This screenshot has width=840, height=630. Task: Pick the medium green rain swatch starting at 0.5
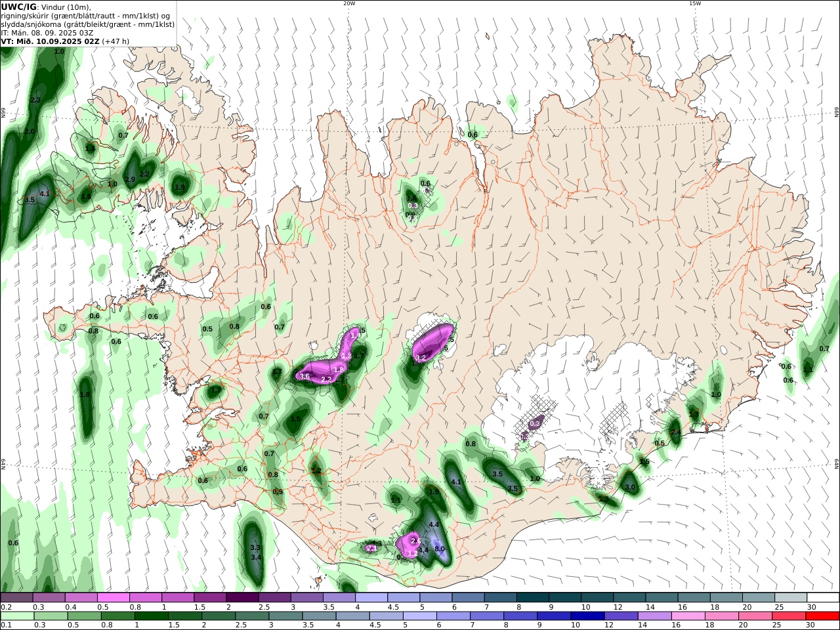(84, 616)
